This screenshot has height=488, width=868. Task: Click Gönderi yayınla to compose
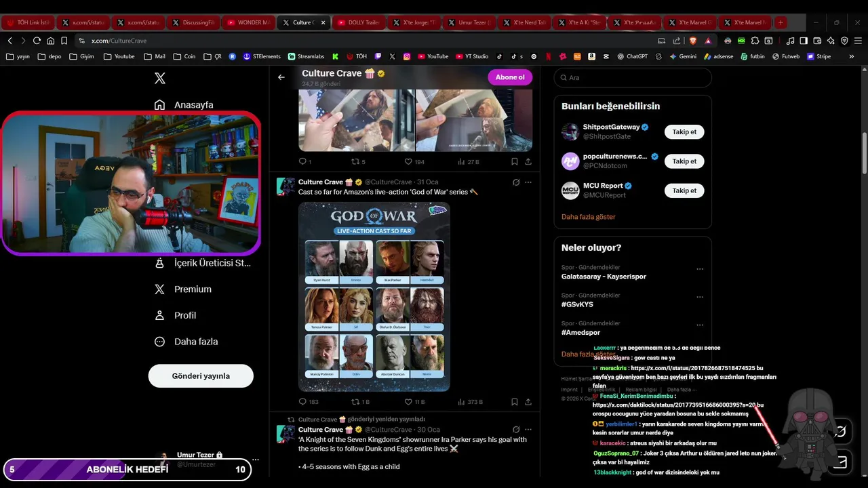[x=201, y=375]
